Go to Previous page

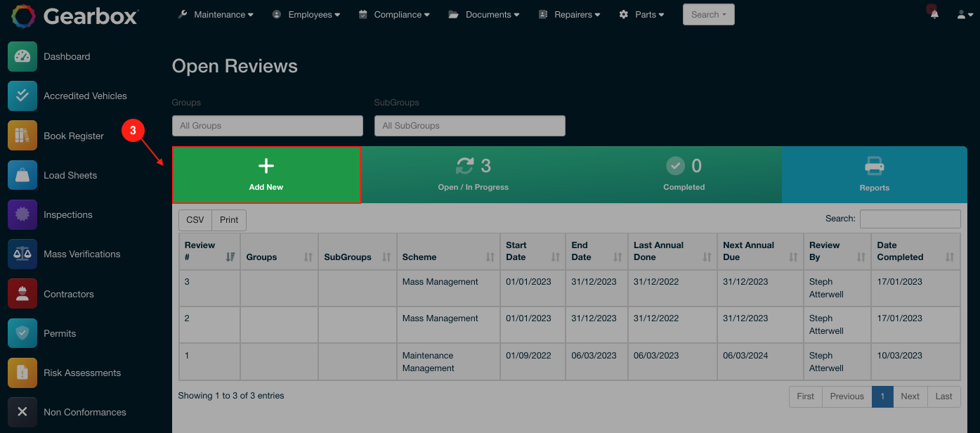[x=847, y=396]
